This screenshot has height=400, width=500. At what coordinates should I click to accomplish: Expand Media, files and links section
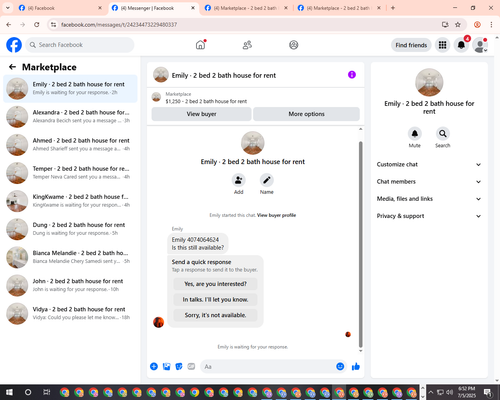click(429, 199)
